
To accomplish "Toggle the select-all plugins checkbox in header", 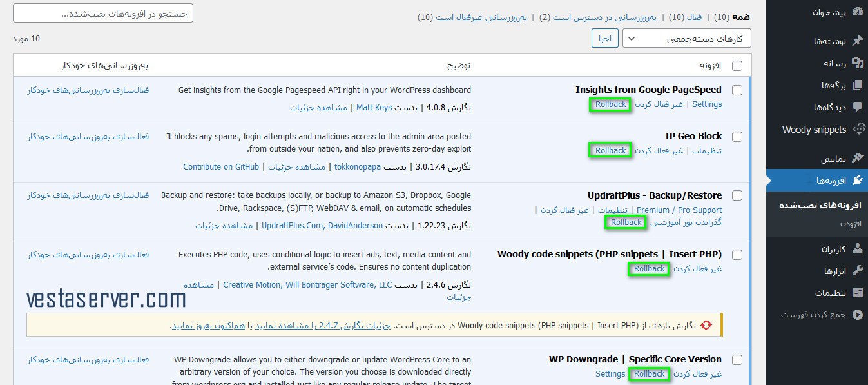I will click(737, 66).
